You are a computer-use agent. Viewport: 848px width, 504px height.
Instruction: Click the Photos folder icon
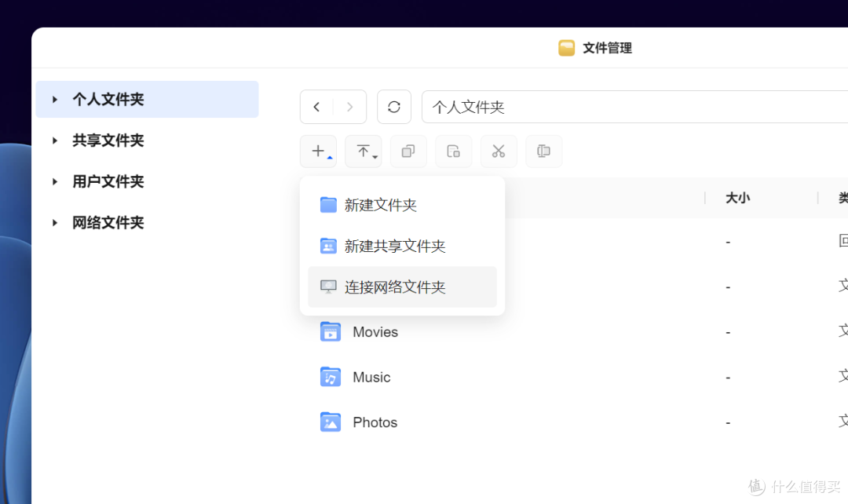[331, 422]
